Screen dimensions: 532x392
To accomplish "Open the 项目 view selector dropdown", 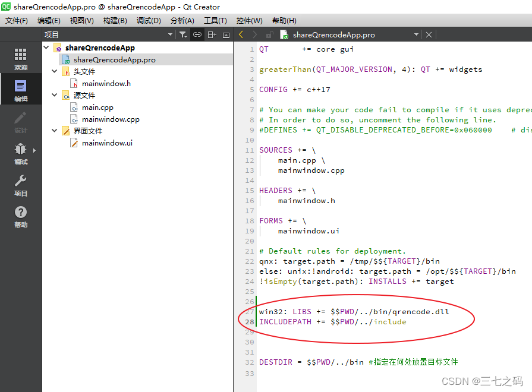I will [170, 34].
